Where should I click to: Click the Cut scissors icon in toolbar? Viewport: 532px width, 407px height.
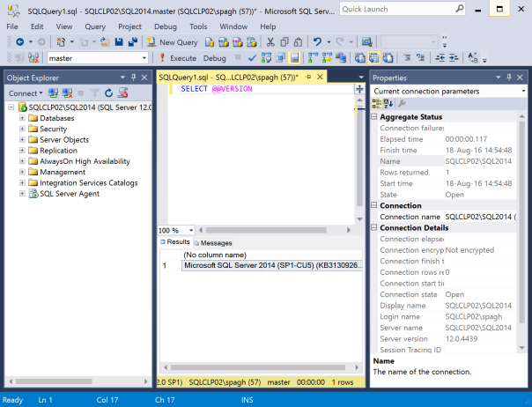tap(271, 41)
